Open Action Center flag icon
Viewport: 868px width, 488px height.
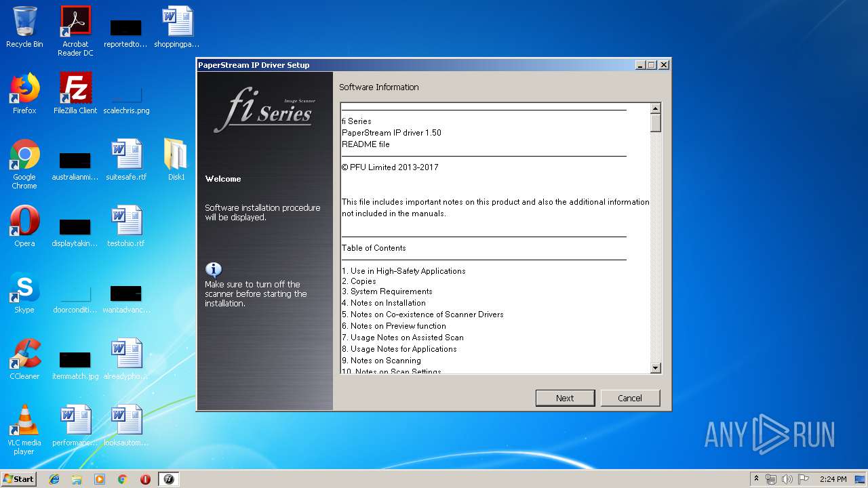pyautogui.click(x=803, y=479)
